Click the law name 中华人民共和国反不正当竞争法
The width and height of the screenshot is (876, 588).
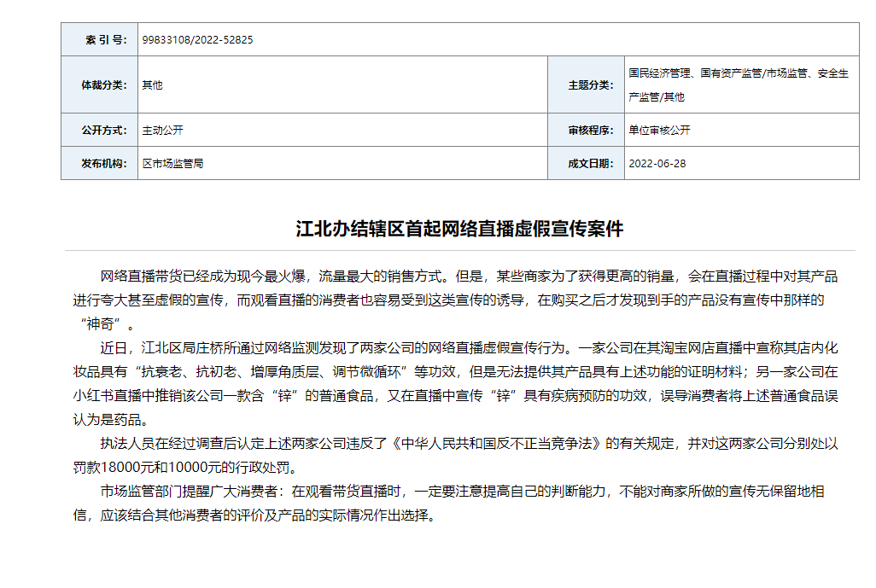(496, 444)
